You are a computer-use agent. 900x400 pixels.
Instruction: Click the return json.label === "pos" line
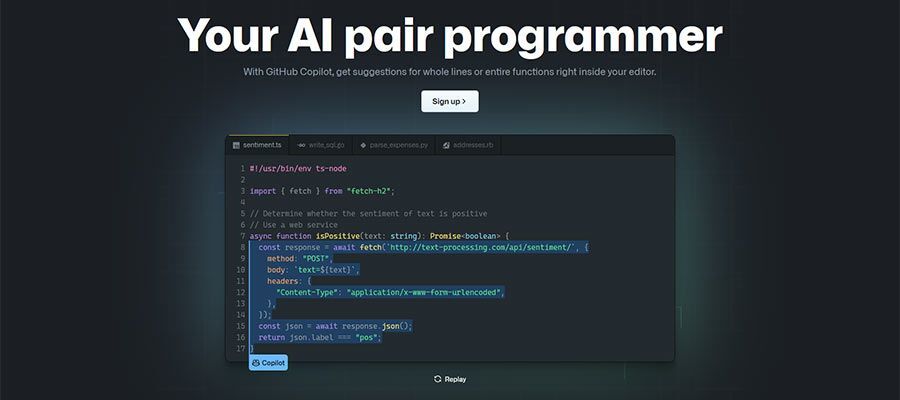[320, 337]
